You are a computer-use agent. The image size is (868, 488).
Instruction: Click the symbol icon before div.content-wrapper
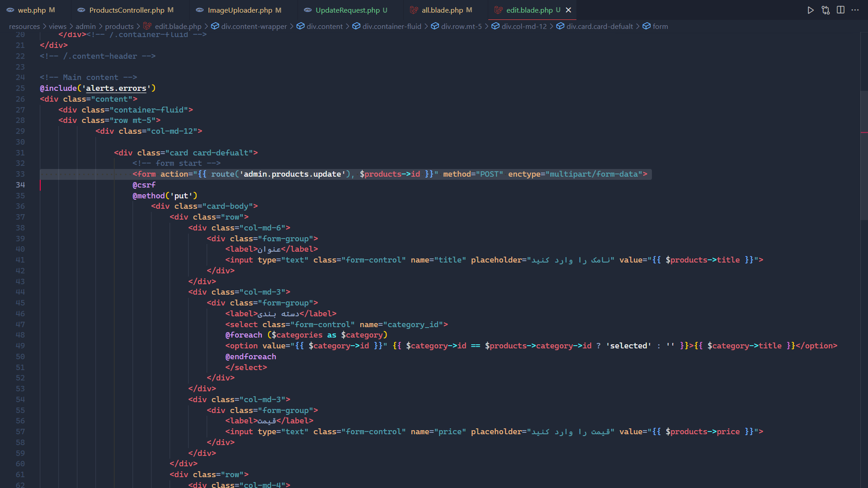point(215,26)
